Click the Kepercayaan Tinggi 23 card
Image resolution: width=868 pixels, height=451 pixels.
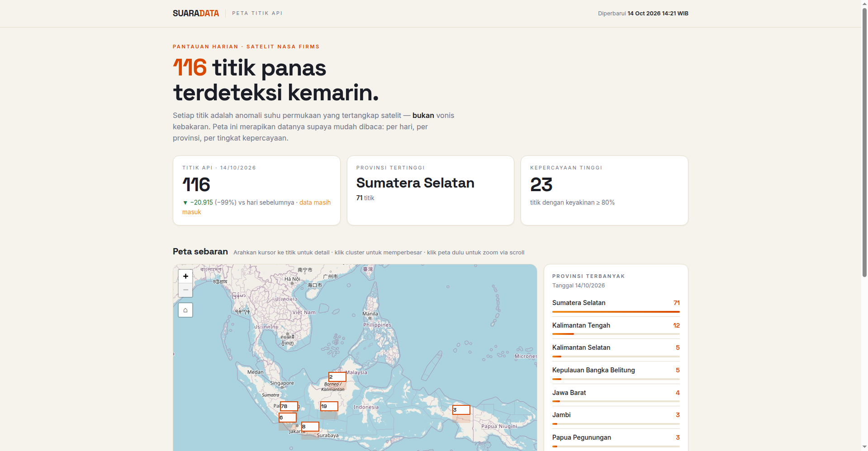[x=604, y=190]
